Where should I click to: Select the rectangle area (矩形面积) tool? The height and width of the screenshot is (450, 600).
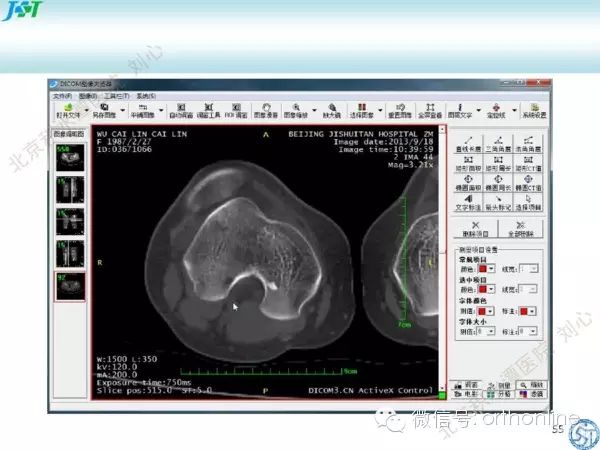click(x=468, y=164)
